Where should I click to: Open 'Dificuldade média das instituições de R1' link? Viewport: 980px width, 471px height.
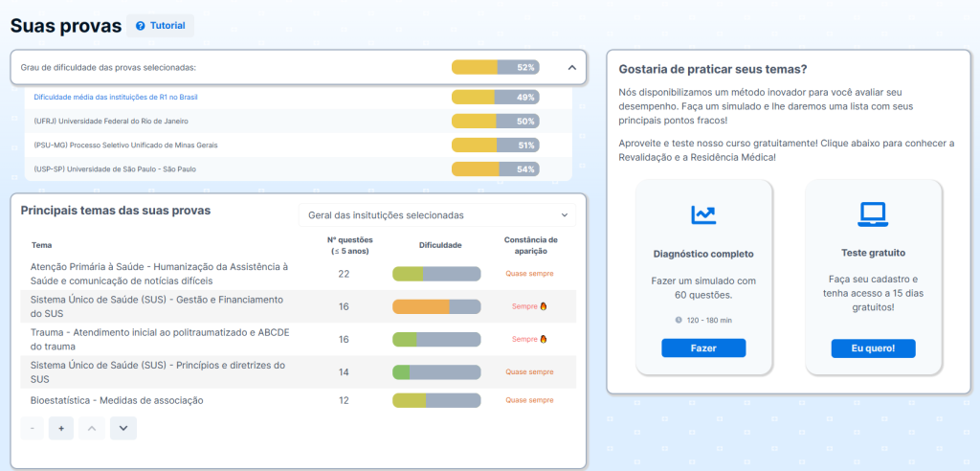tap(116, 98)
